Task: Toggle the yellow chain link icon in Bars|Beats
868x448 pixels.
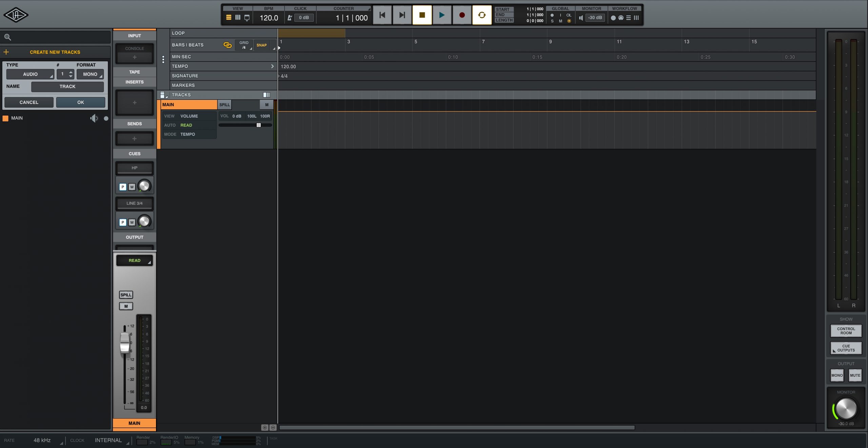Action: (228, 45)
